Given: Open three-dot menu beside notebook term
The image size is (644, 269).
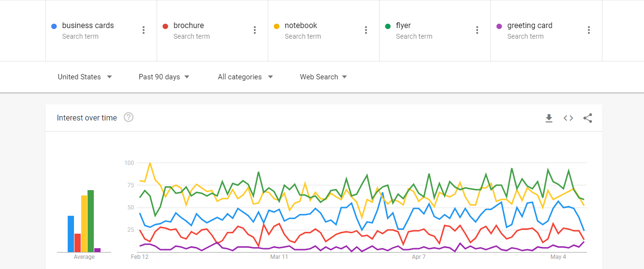Looking at the screenshot, I should [x=366, y=30].
